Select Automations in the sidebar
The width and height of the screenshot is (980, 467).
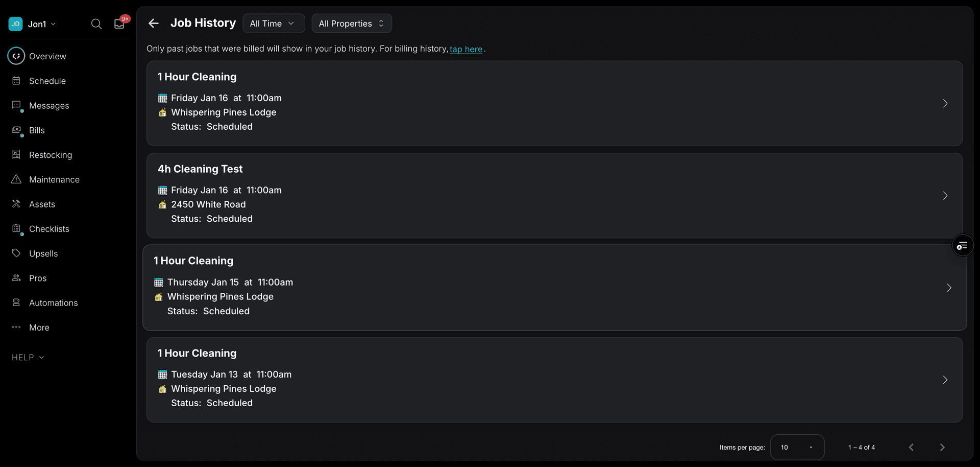tap(53, 302)
